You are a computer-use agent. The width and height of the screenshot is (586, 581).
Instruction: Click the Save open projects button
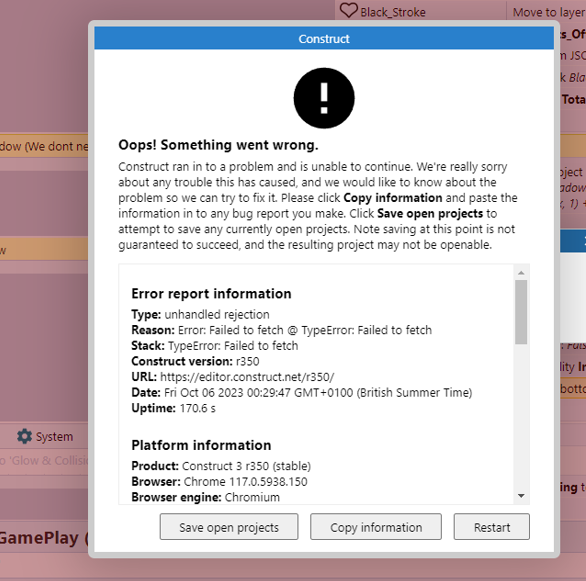pyautogui.click(x=229, y=526)
